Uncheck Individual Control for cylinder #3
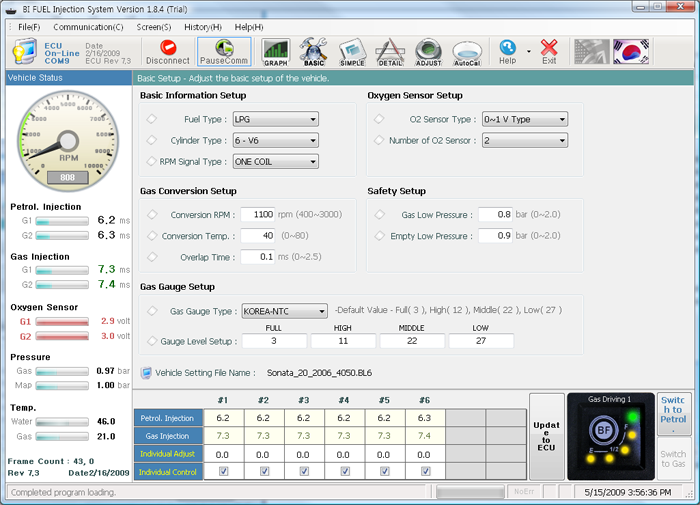Image resolution: width=700 pixels, height=505 pixels. point(304,471)
